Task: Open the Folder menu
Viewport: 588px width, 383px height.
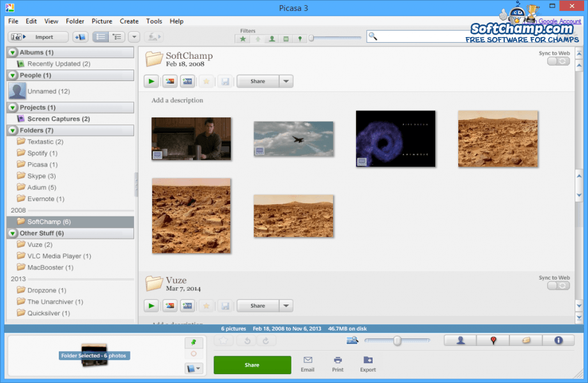Action: pyautogui.click(x=75, y=21)
